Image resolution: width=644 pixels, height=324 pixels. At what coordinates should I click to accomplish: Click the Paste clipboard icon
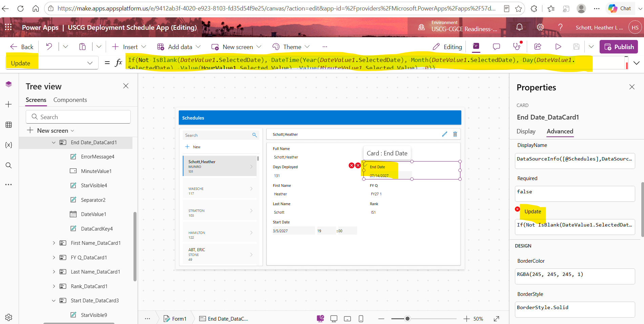tap(82, 47)
